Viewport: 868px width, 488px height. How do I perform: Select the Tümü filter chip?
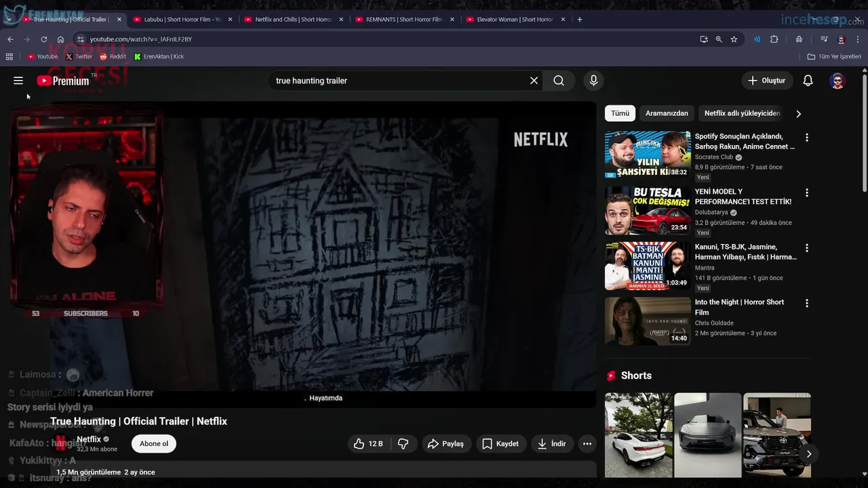620,113
